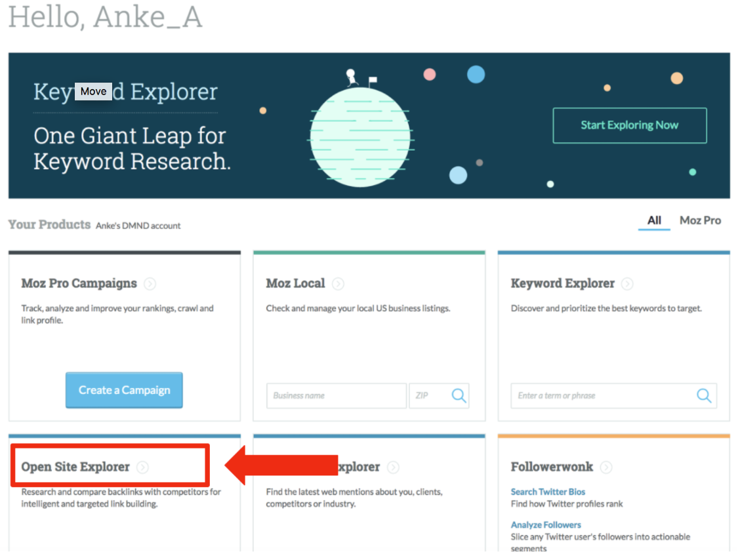
Task: Open the Open Site Explorer title link
Action: pyautogui.click(x=75, y=467)
